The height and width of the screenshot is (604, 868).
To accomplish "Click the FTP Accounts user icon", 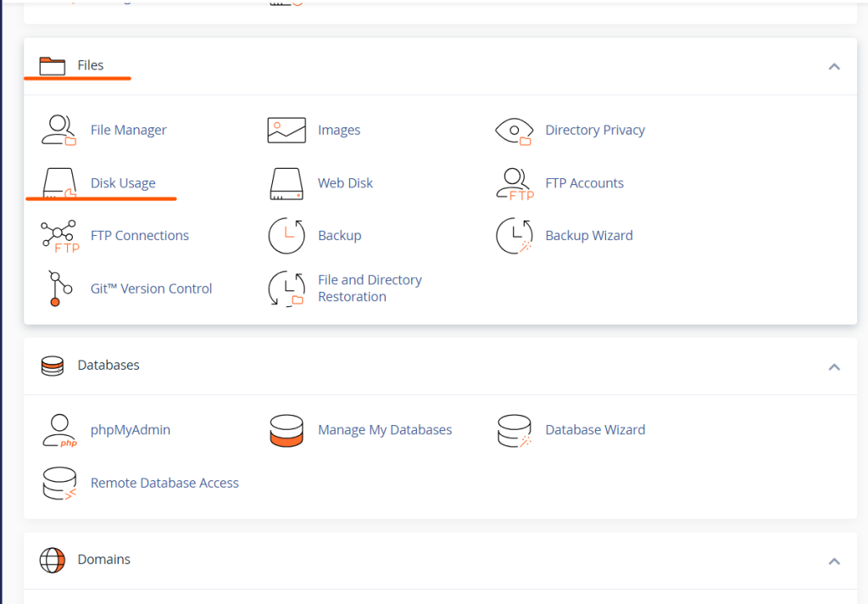I will click(515, 184).
